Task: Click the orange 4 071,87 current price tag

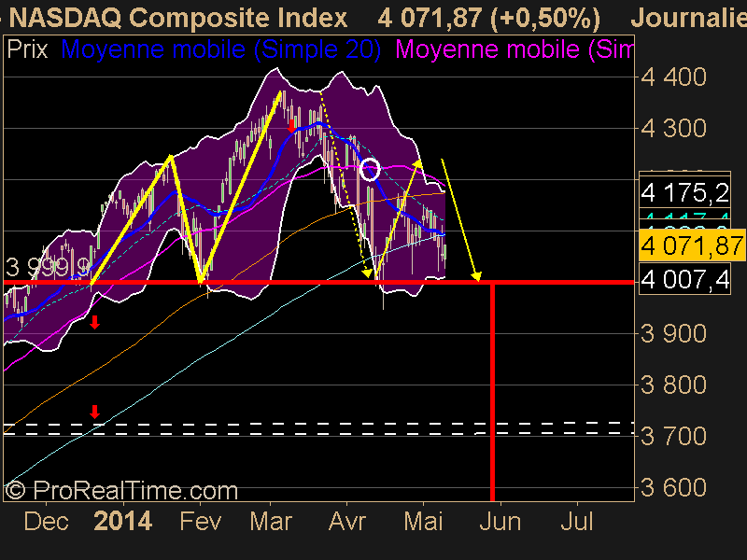Action: [692, 245]
